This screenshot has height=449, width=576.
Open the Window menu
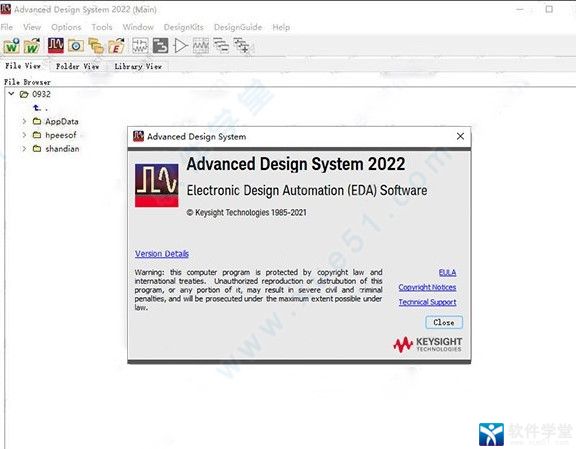(x=138, y=27)
